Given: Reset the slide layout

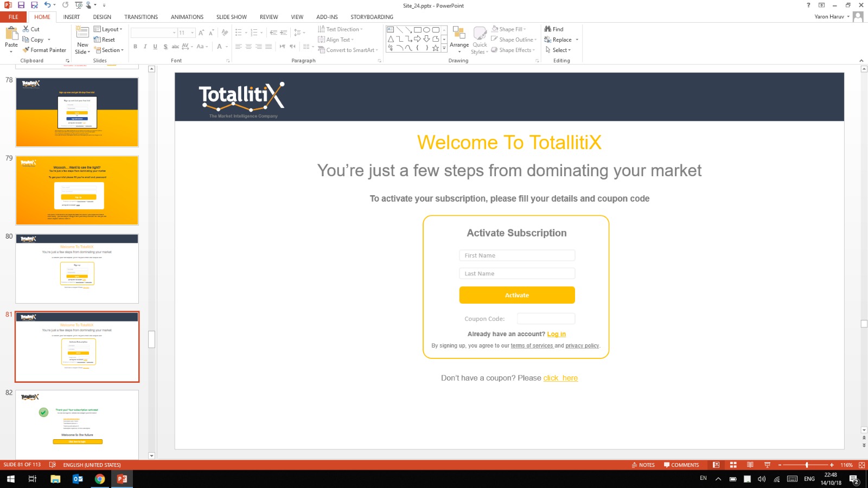Looking at the screenshot, I should (x=104, y=40).
